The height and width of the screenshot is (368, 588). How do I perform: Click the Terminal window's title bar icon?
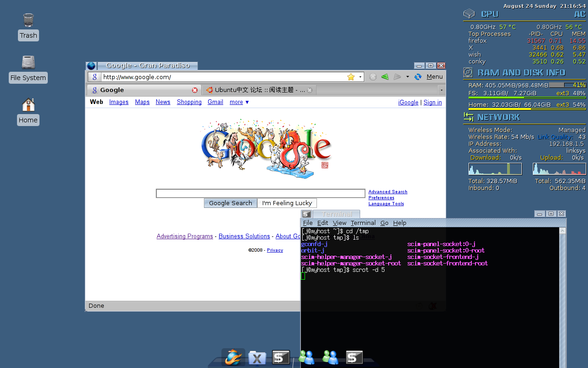pyautogui.click(x=306, y=214)
